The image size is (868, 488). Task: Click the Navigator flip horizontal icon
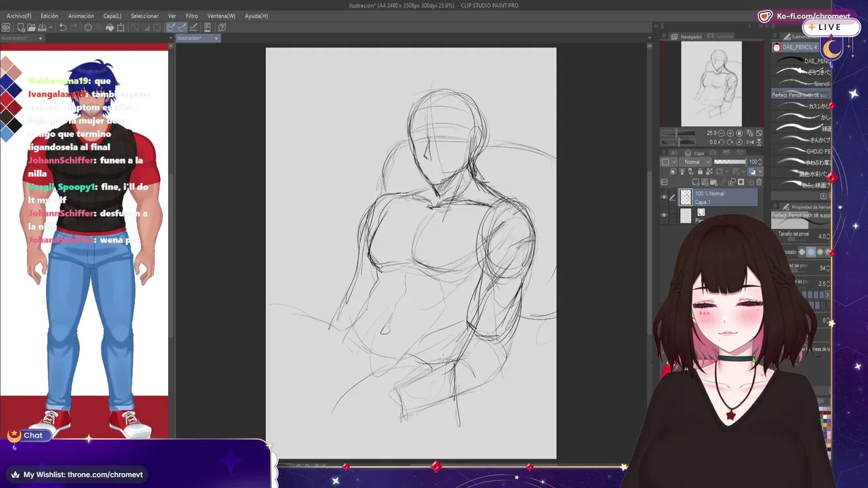click(751, 142)
